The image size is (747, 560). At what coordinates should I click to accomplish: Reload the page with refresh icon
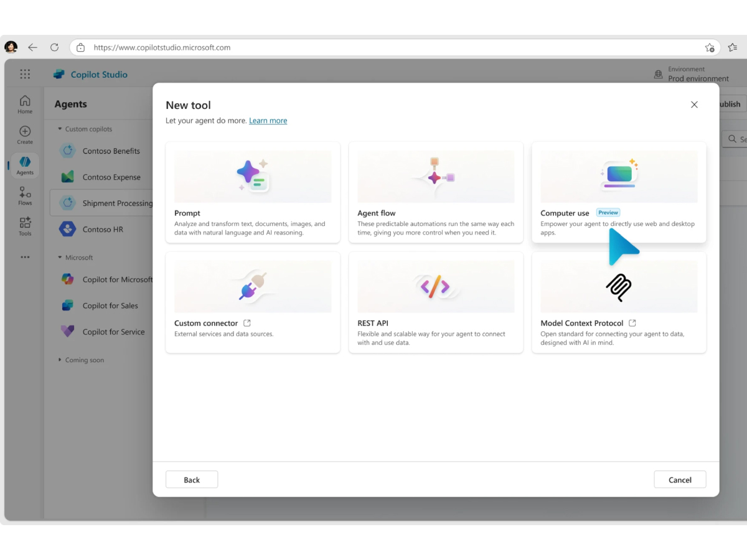pyautogui.click(x=54, y=47)
